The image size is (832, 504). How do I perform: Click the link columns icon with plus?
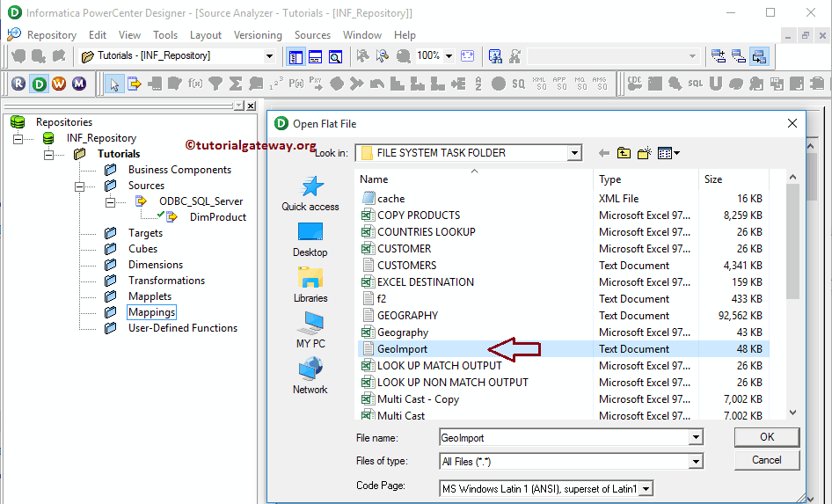point(719,55)
